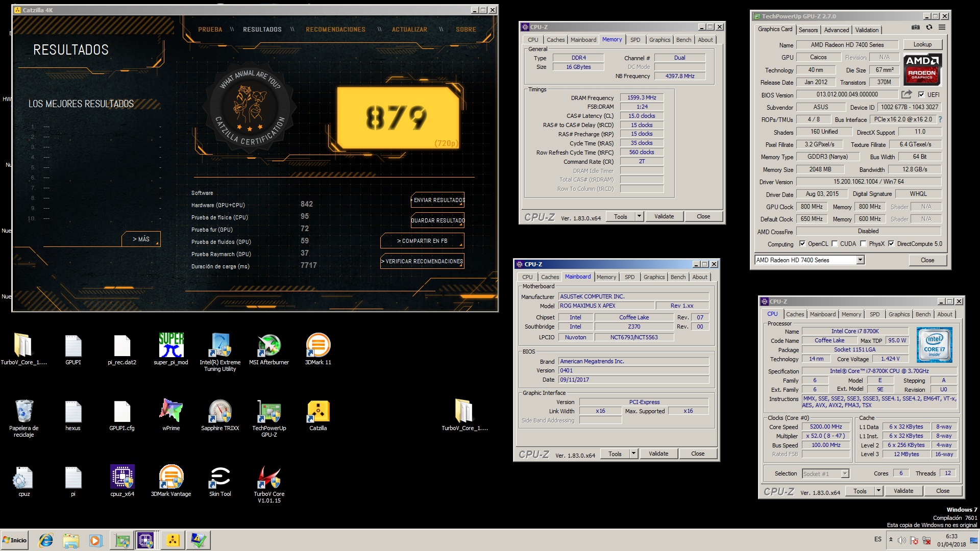Open the Socket #1 selection dropdown
This screenshot has width=980, height=551.
[825, 473]
